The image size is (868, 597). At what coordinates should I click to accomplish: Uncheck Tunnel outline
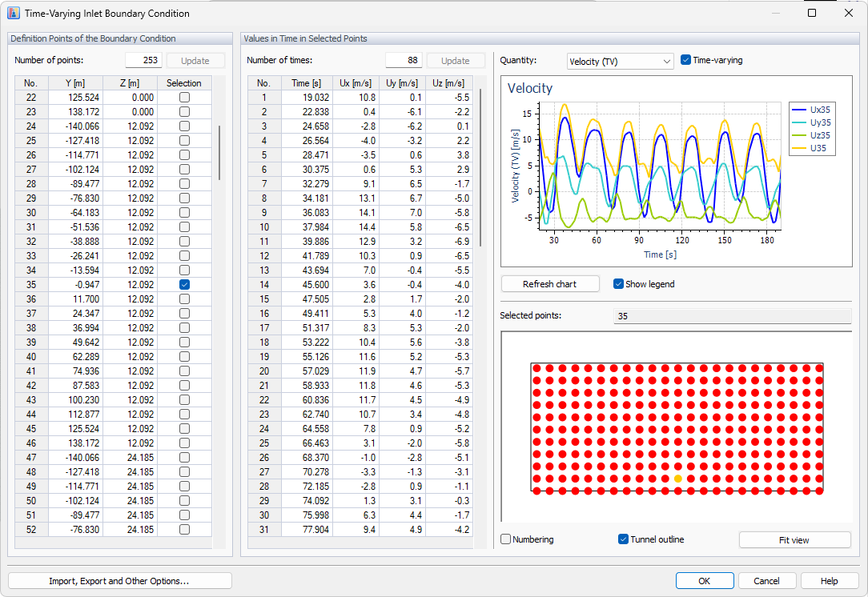pos(623,539)
